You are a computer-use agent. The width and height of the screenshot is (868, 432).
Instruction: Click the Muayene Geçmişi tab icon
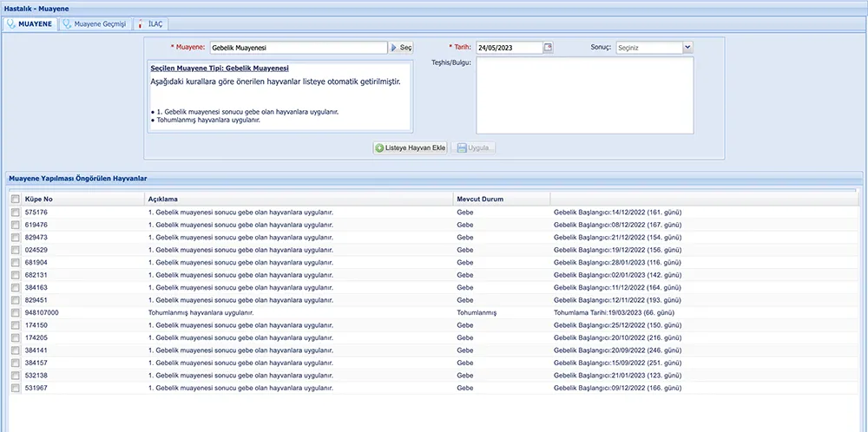point(67,24)
